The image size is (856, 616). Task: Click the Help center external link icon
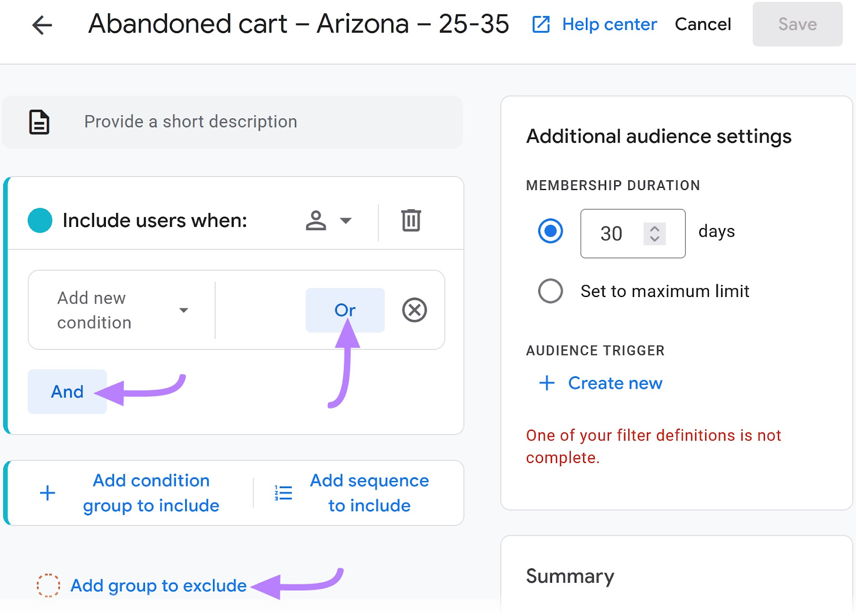(x=540, y=24)
